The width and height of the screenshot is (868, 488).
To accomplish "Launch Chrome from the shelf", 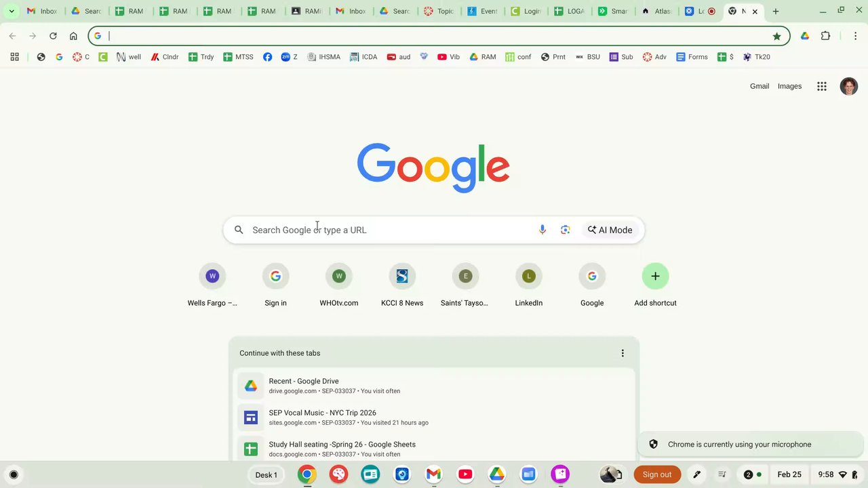I will click(x=307, y=474).
